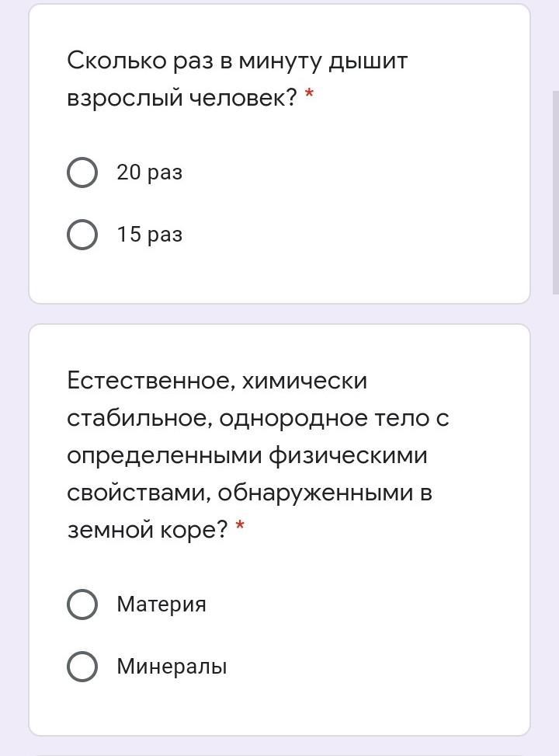
Task: Select the "20 раз" radio button
Action: (x=82, y=172)
